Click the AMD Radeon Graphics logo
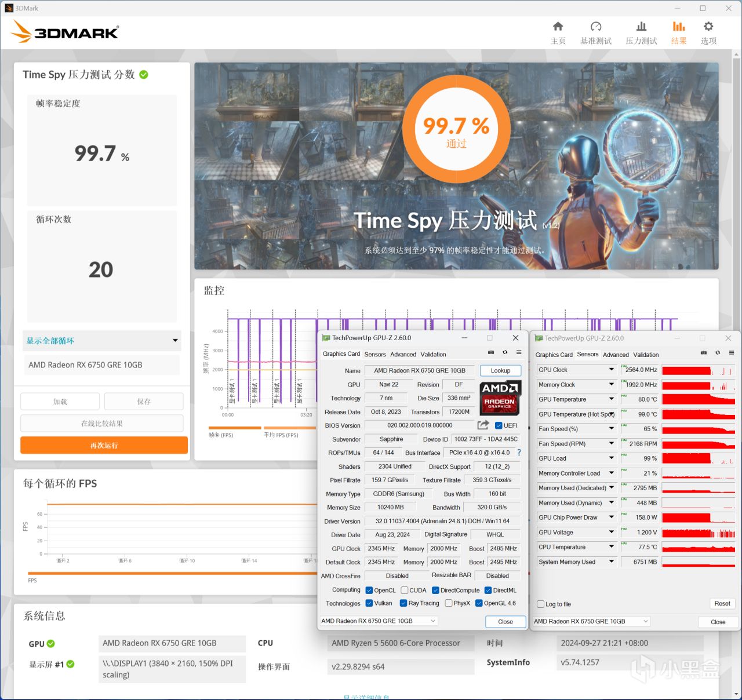 coord(500,396)
